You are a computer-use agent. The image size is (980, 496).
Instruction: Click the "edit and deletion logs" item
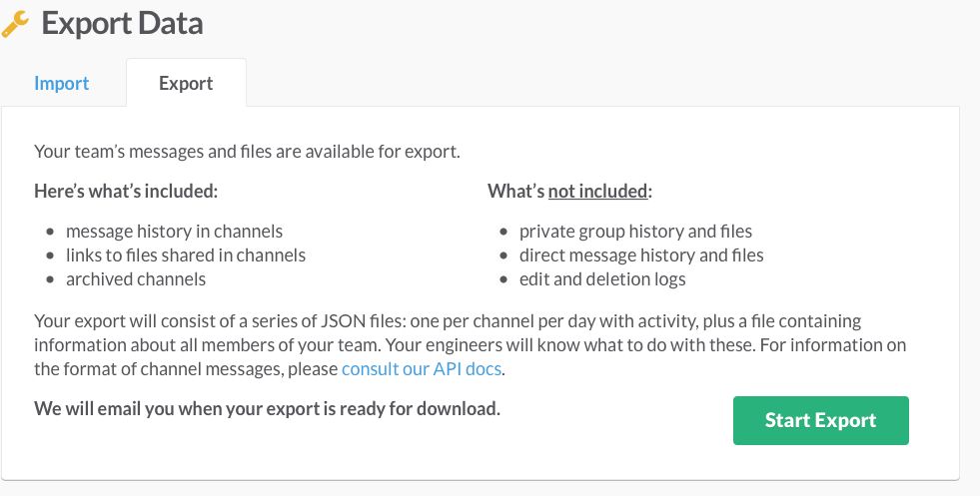tap(602, 279)
